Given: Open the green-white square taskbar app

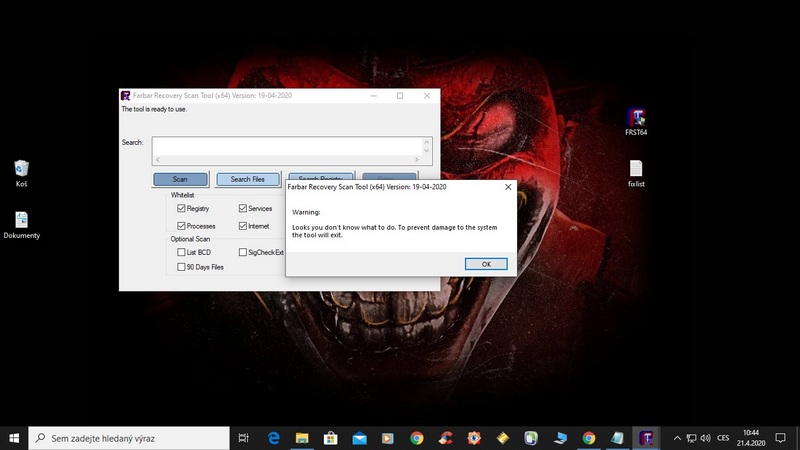Looking at the screenshot, I should click(x=531, y=438).
